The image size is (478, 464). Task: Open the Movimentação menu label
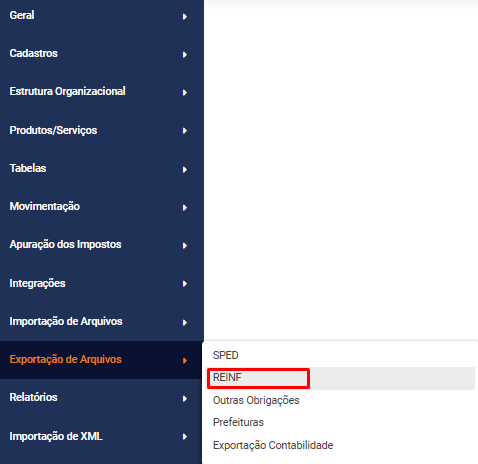[45, 206]
